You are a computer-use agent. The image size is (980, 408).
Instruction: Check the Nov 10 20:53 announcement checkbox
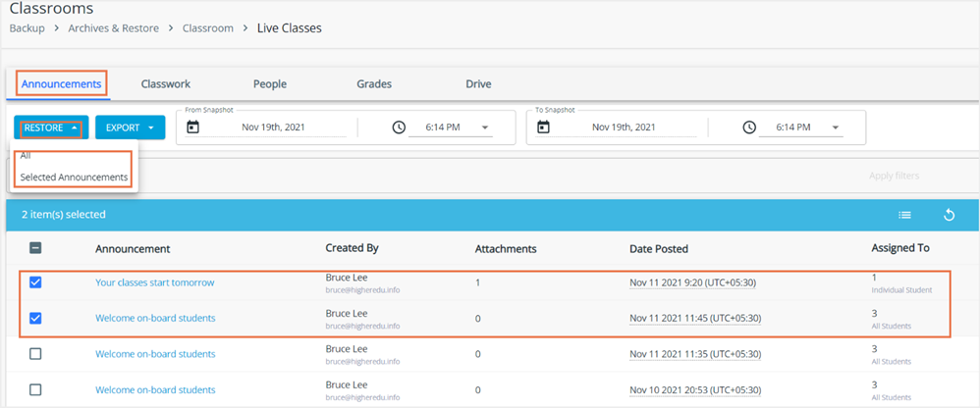[35, 390]
